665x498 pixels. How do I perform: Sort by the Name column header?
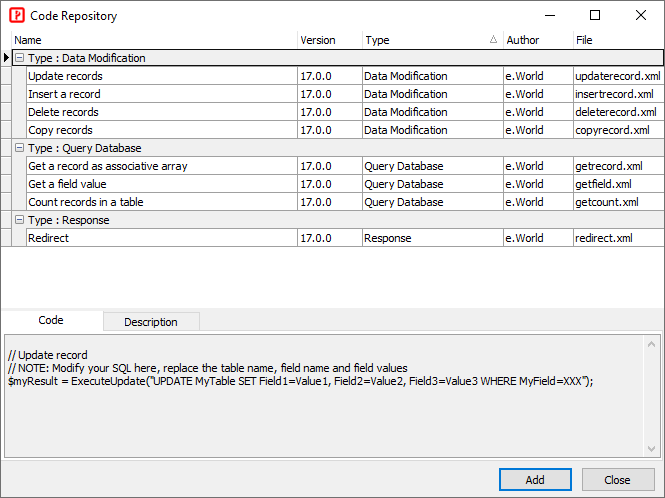pyautogui.click(x=150, y=40)
